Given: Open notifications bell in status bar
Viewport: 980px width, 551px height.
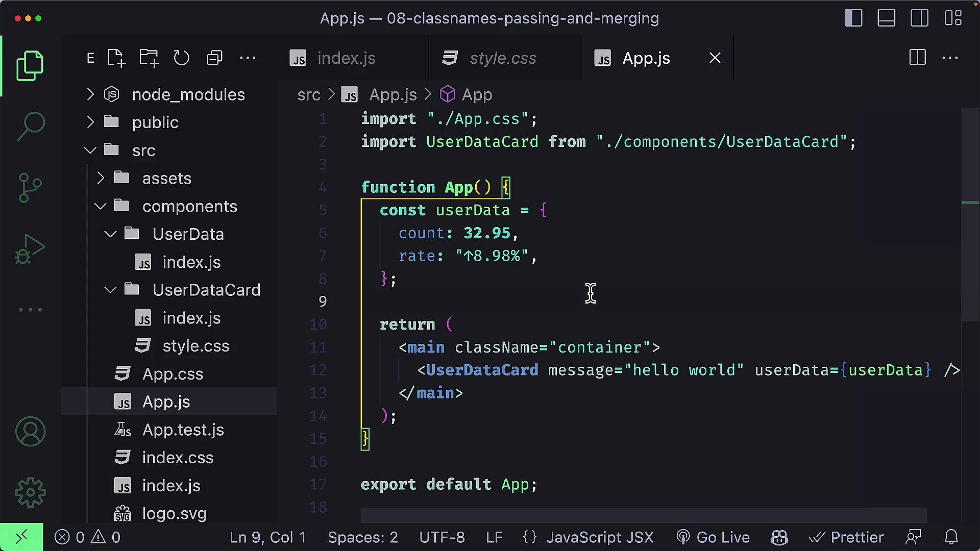Looking at the screenshot, I should click(951, 537).
